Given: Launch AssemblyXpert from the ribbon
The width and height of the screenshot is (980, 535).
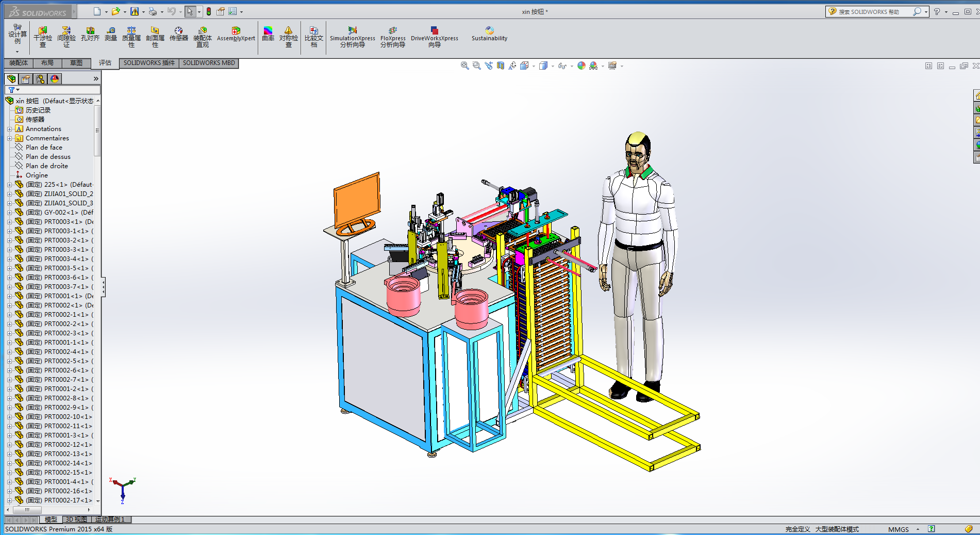Looking at the screenshot, I should coord(236,35).
